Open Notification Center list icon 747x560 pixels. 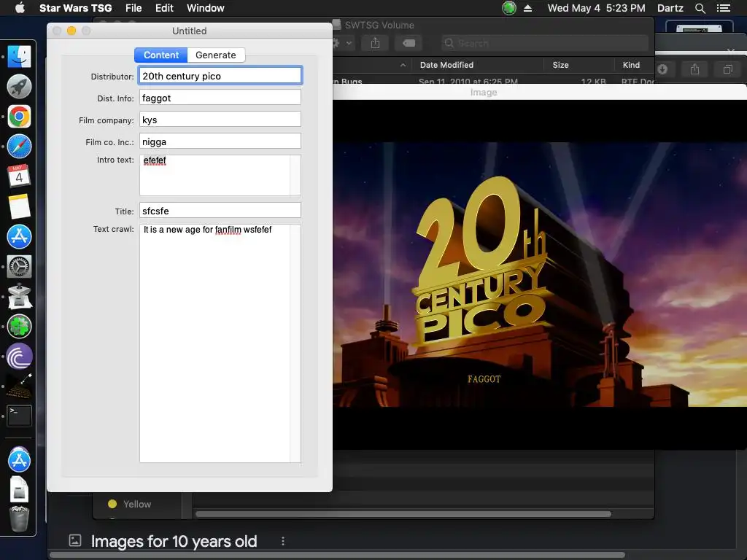[723, 8]
